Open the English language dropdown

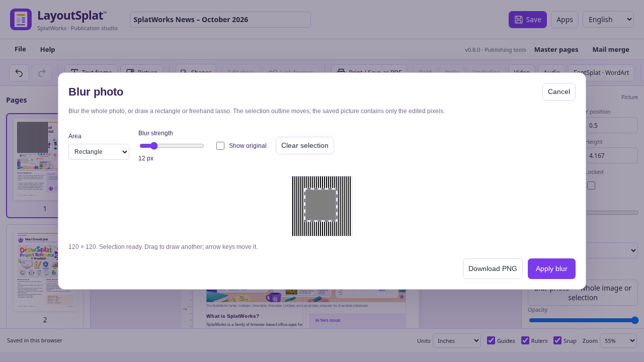(608, 20)
